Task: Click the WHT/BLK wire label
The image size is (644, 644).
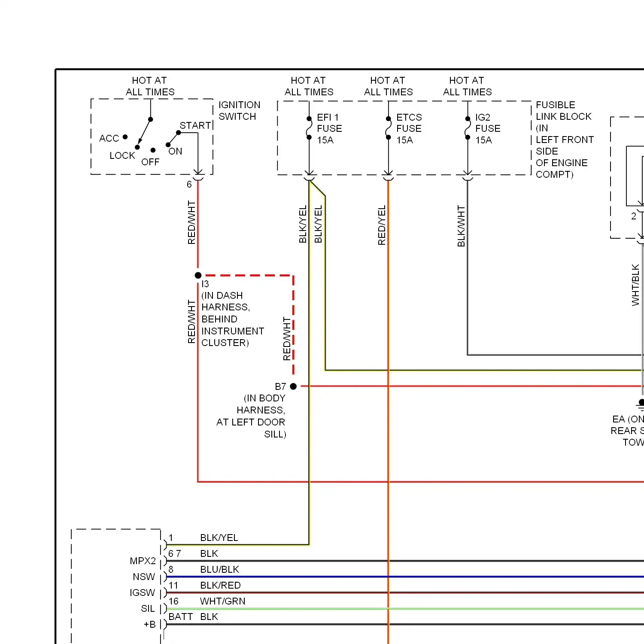Action: coord(635,285)
